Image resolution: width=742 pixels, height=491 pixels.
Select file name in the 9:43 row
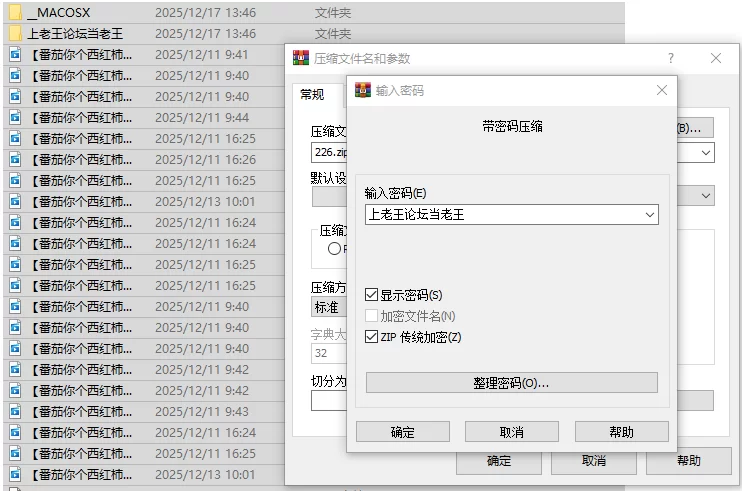80,412
